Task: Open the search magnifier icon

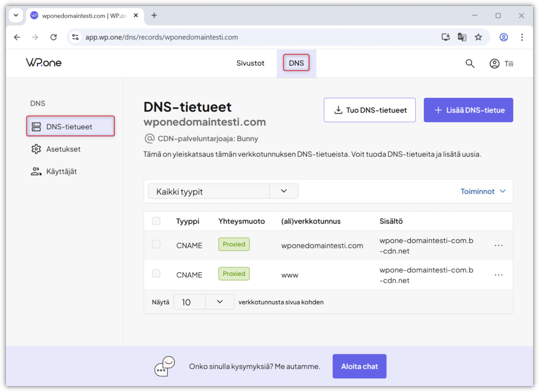Action: pos(470,64)
